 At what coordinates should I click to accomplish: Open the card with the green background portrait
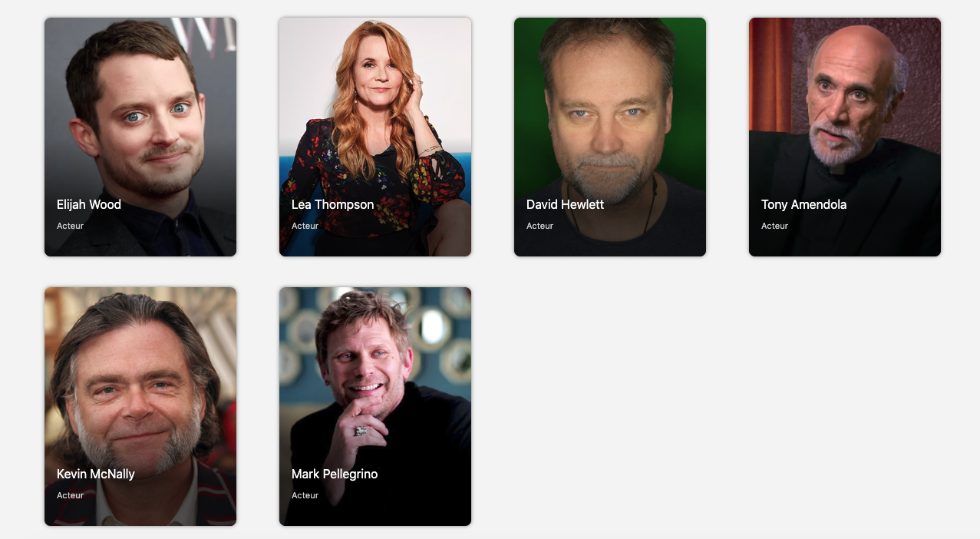click(610, 137)
